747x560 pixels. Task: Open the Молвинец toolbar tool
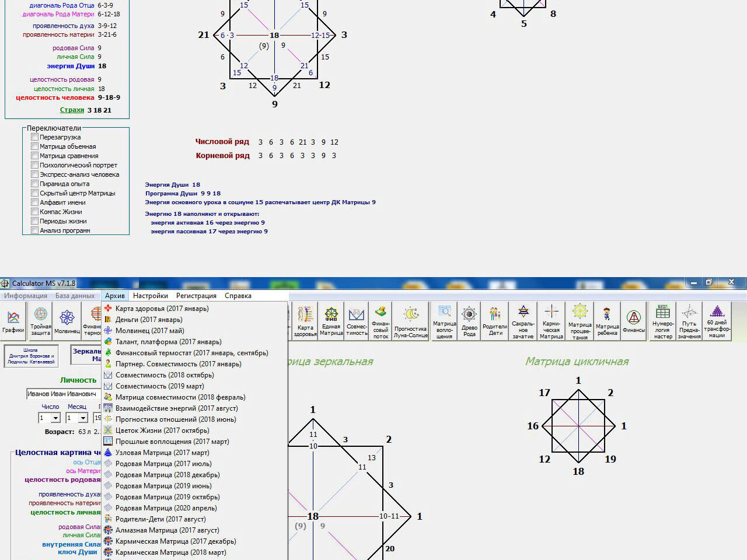[67, 321]
